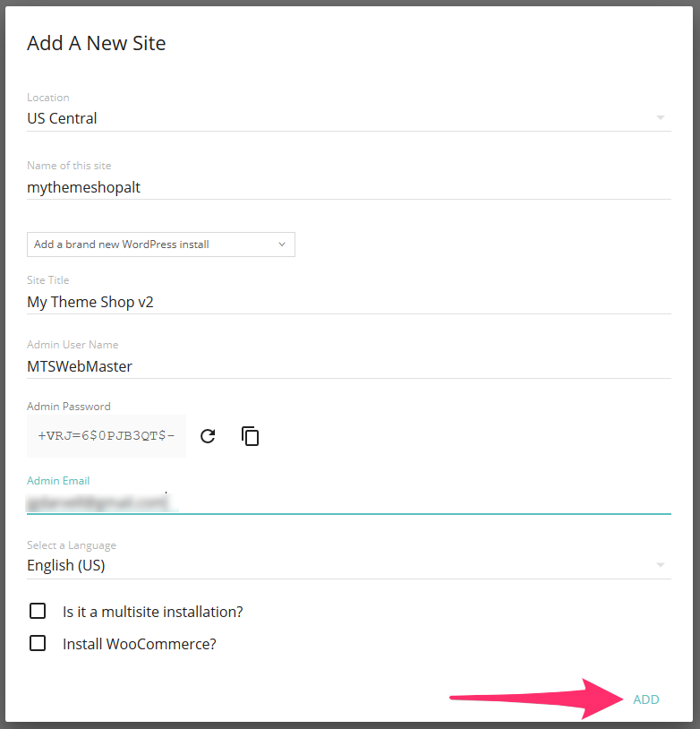Image resolution: width=700 pixels, height=729 pixels.
Task: Expand the WordPress install type selector
Action: [160, 244]
